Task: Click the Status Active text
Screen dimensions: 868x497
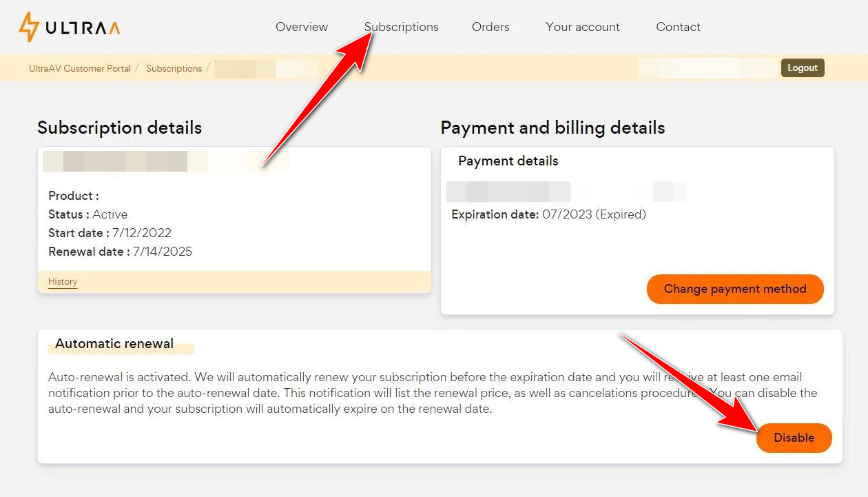Action: click(87, 214)
